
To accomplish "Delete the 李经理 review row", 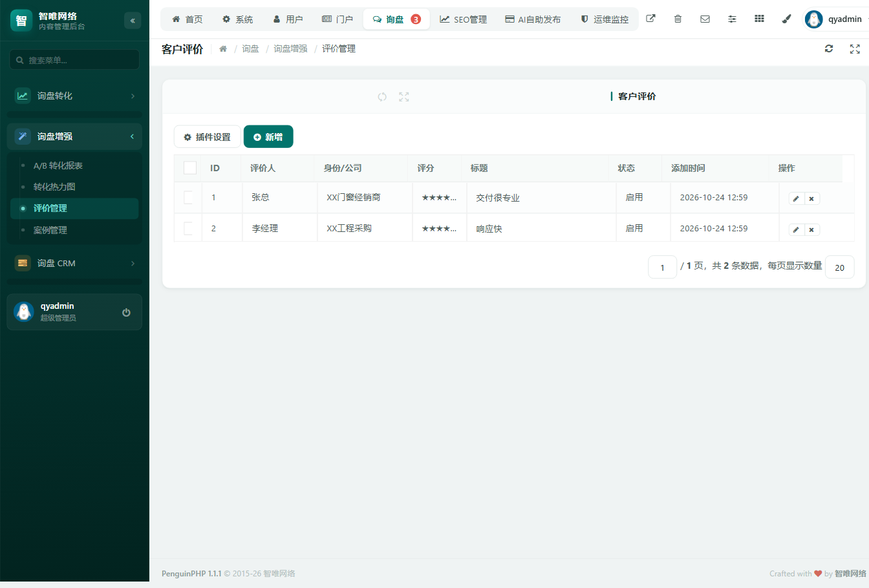I will (x=811, y=229).
